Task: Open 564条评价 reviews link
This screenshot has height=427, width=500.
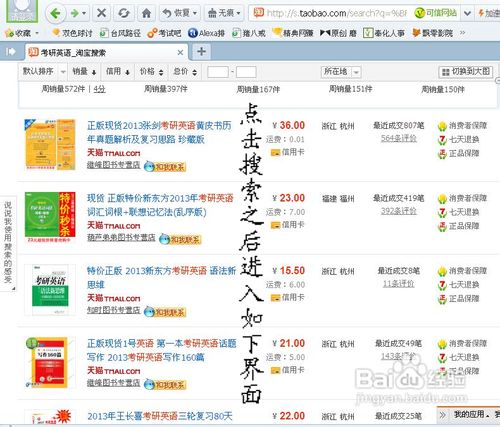Action: click(399, 138)
